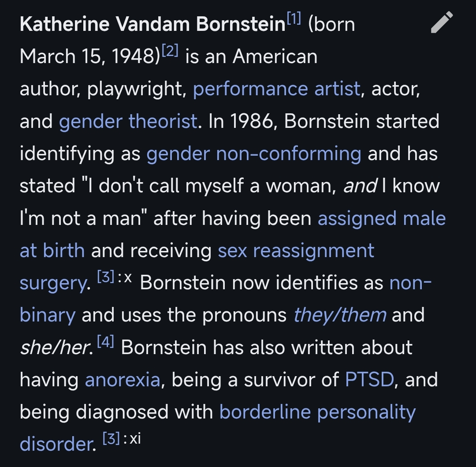Open the gender theorist link
The height and width of the screenshot is (467, 476).
click(128, 121)
